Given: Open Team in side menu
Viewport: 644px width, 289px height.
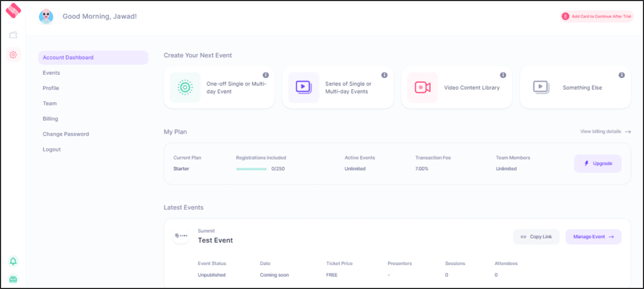Looking at the screenshot, I should [x=50, y=104].
